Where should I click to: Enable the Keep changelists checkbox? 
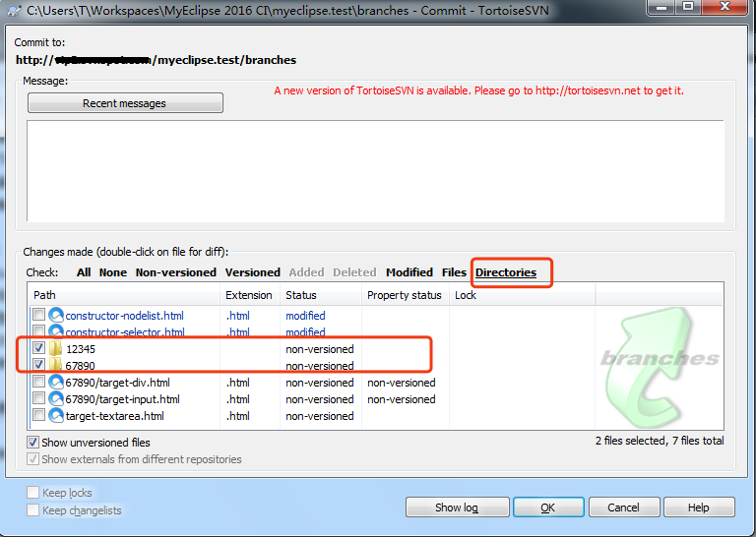(32, 510)
